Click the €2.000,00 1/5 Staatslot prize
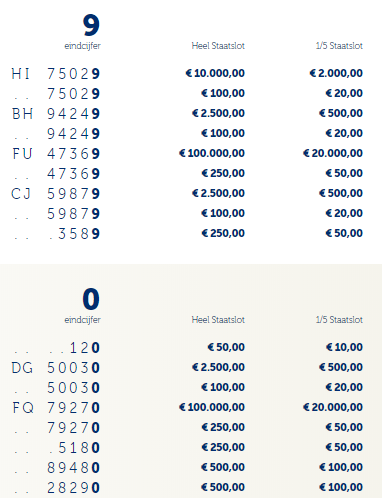Screen dimensions: 382x498 (336, 73)
